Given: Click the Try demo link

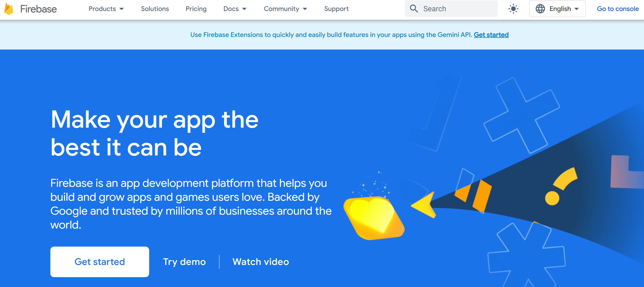Looking at the screenshot, I should coord(184,262).
